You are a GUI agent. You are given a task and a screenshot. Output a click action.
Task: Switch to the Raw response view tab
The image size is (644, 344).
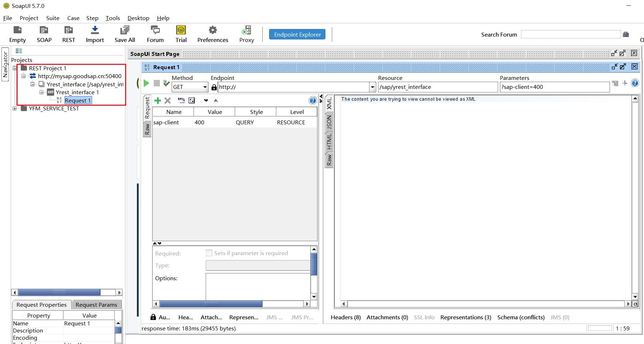point(329,160)
